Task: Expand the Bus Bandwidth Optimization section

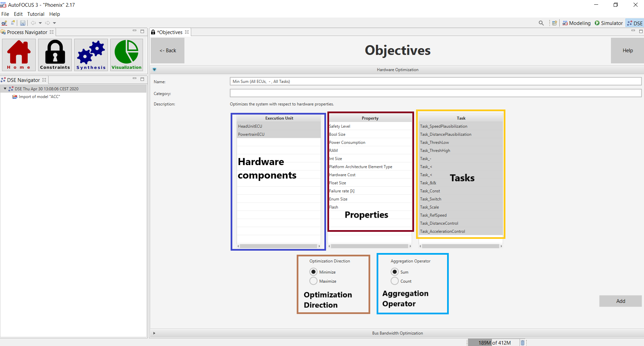Action: [x=154, y=333]
